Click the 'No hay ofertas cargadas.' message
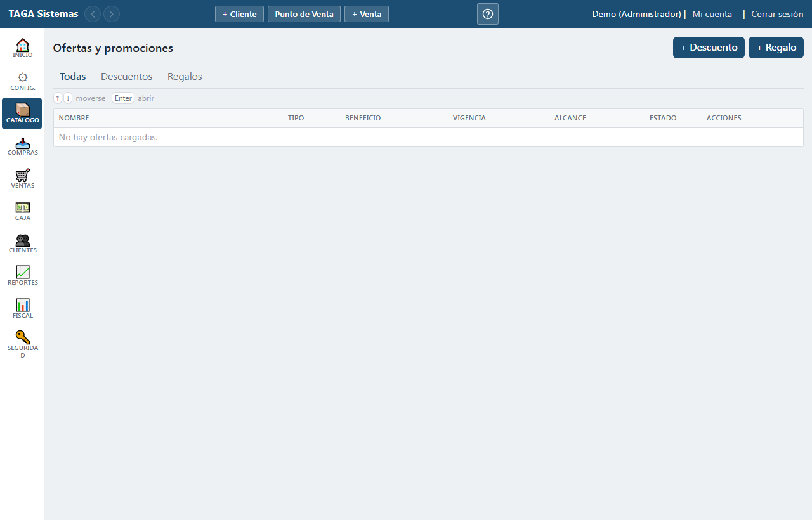The height and width of the screenshot is (520, 812). point(108,137)
